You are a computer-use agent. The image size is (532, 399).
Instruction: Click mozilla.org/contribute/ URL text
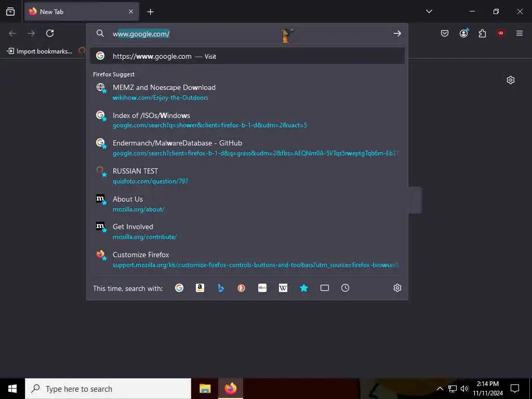145,237
